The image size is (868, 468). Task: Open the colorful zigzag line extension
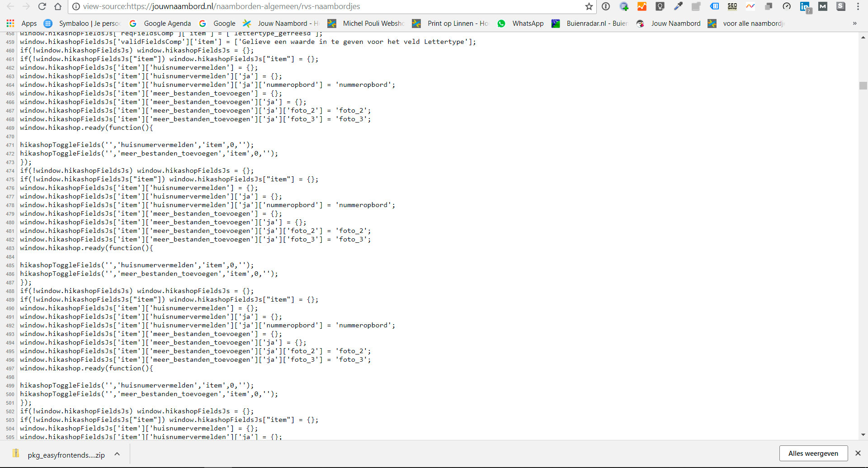coord(750,6)
